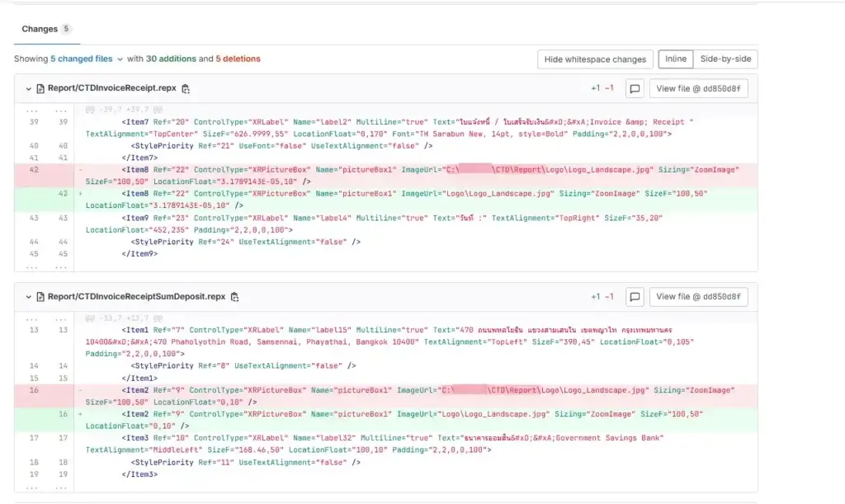
Task: Click comment icon on CTDInvoiceReceiptSumDeposit.repx header
Action: (x=635, y=297)
